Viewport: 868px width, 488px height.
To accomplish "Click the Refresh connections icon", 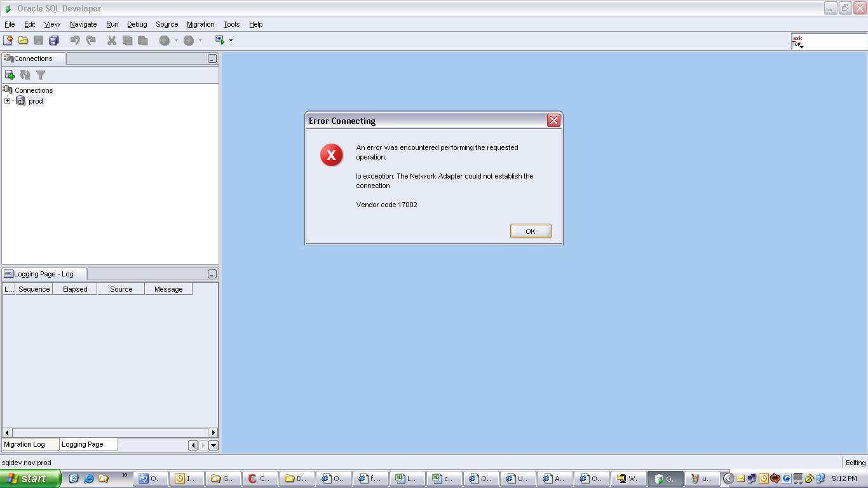I will coord(25,75).
